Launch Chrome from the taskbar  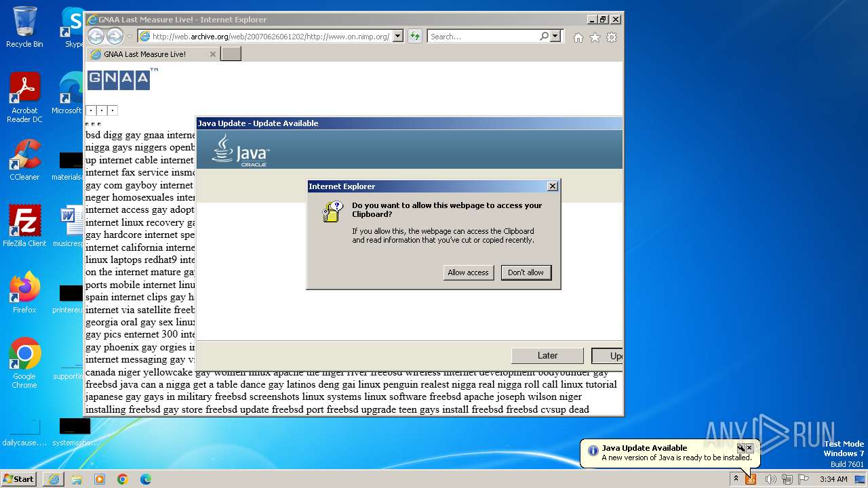(x=123, y=479)
